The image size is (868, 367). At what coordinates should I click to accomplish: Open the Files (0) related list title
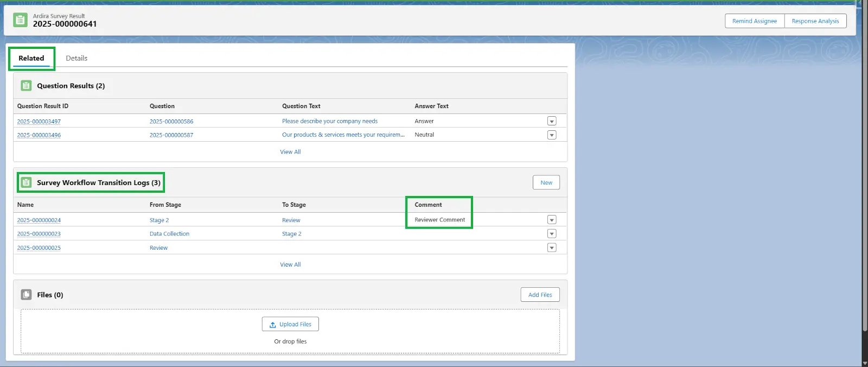click(x=50, y=295)
